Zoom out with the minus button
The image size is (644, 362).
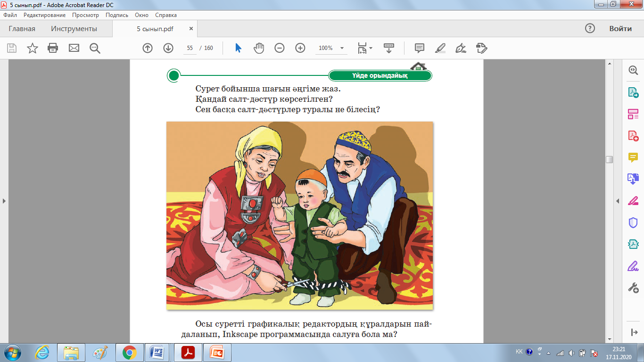(x=280, y=48)
